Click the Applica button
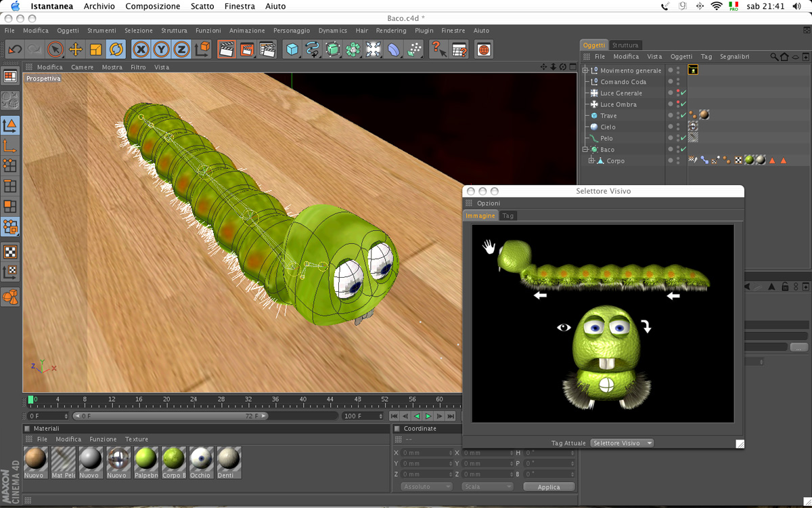812x508 pixels. tap(549, 486)
